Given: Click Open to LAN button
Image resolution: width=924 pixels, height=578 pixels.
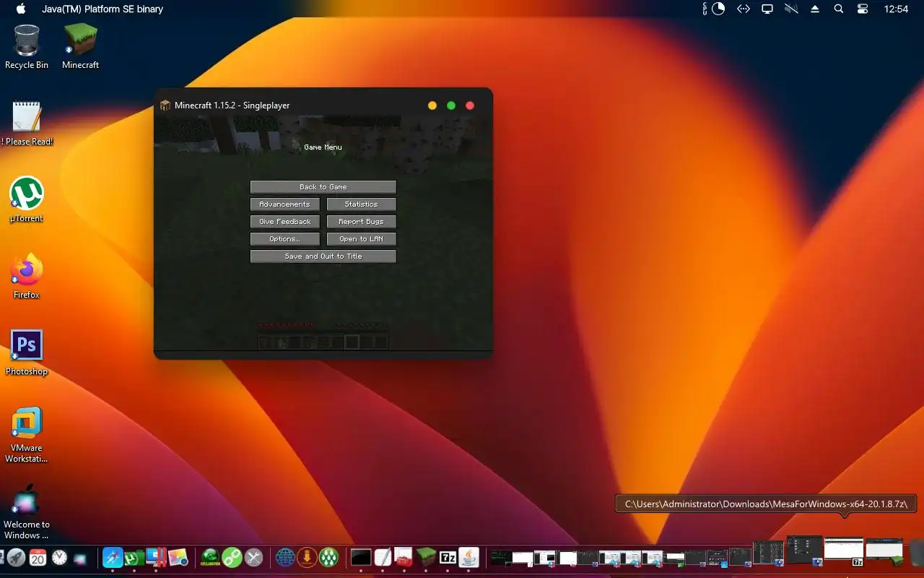Looking at the screenshot, I should pos(362,239).
